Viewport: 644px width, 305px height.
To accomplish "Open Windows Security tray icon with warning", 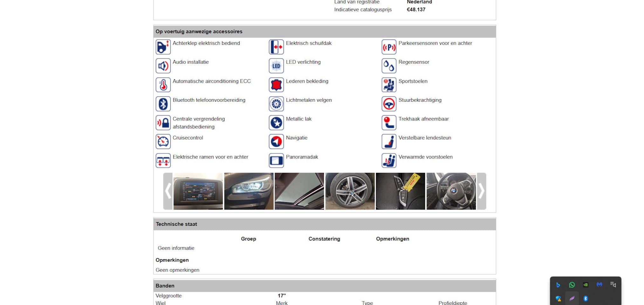I will point(558,299).
